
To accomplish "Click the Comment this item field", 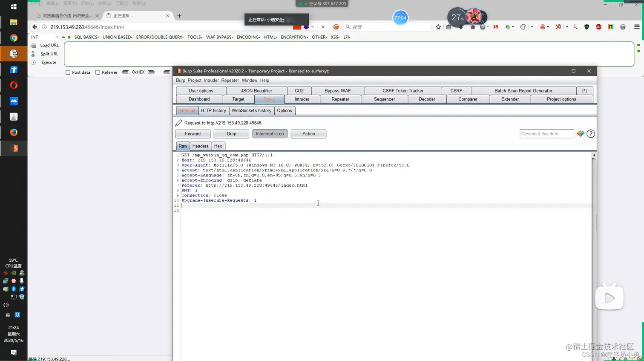I will pos(547,134).
